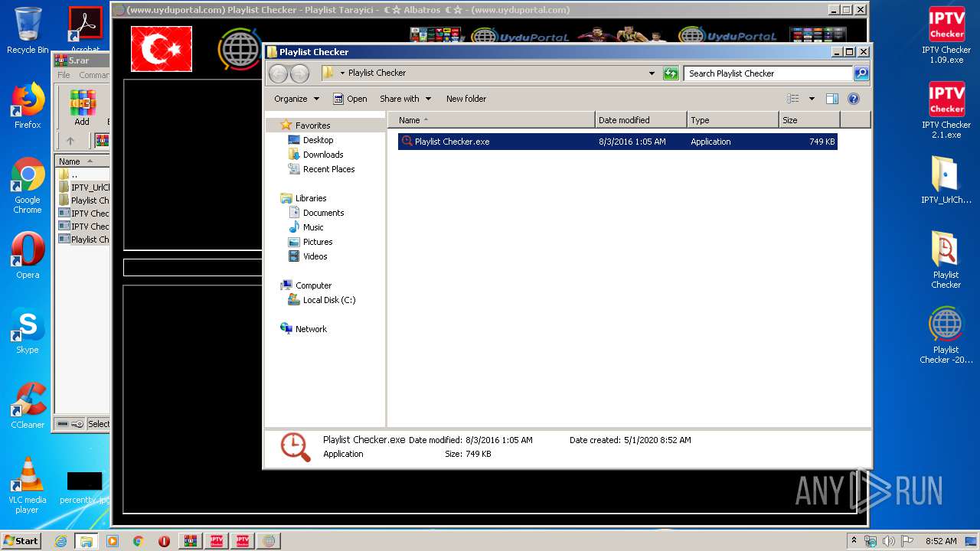Click New folder button

point(466,99)
